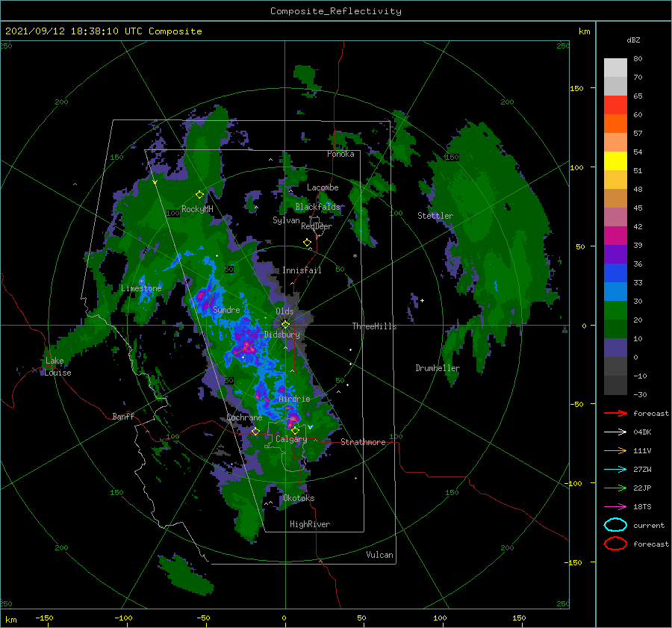Click the cyan current ellipse in legend

click(x=615, y=525)
